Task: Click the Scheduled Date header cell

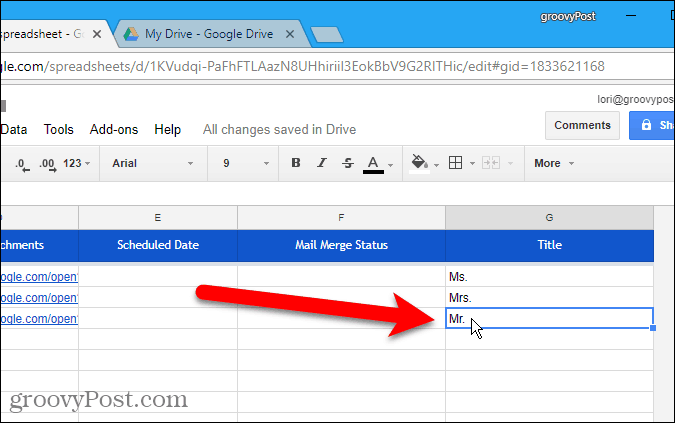Action: (x=158, y=245)
